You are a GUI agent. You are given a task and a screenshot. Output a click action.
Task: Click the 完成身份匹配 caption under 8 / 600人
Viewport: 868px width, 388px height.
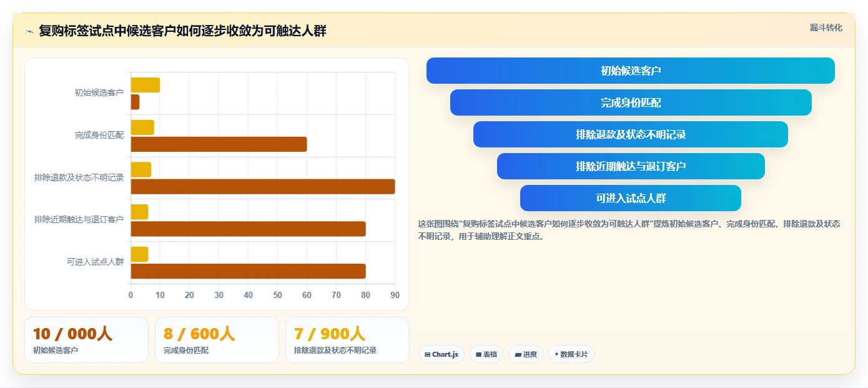(x=186, y=351)
